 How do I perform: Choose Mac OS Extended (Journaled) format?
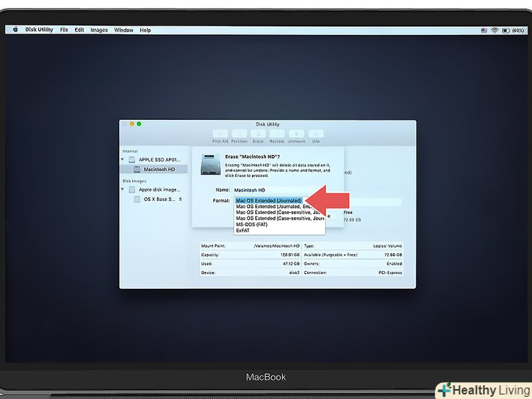269,200
